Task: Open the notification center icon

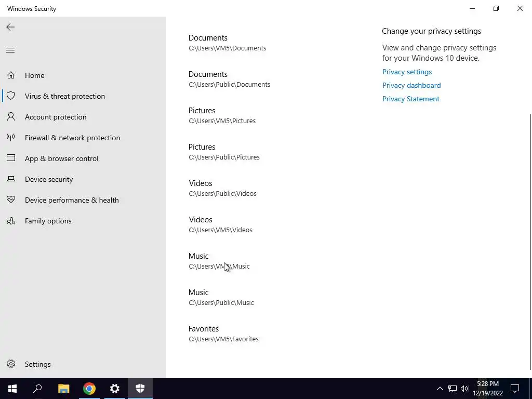Action: pyautogui.click(x=515, y=389)
